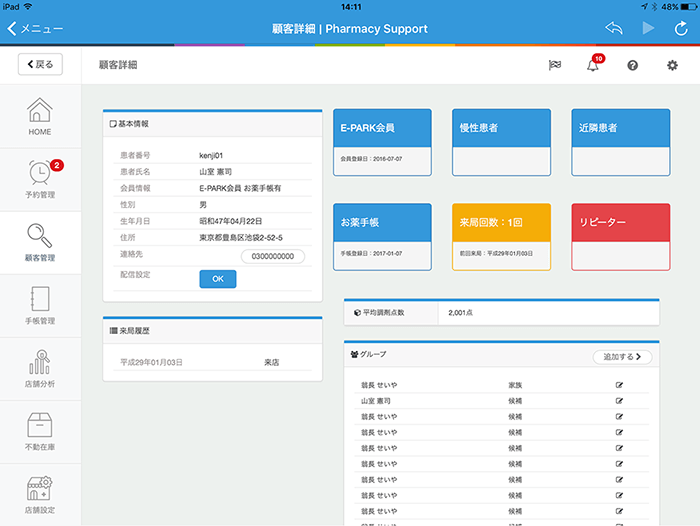
Task: Tap the 14:11 clock in status bar
Action: [x=351, y=7]
